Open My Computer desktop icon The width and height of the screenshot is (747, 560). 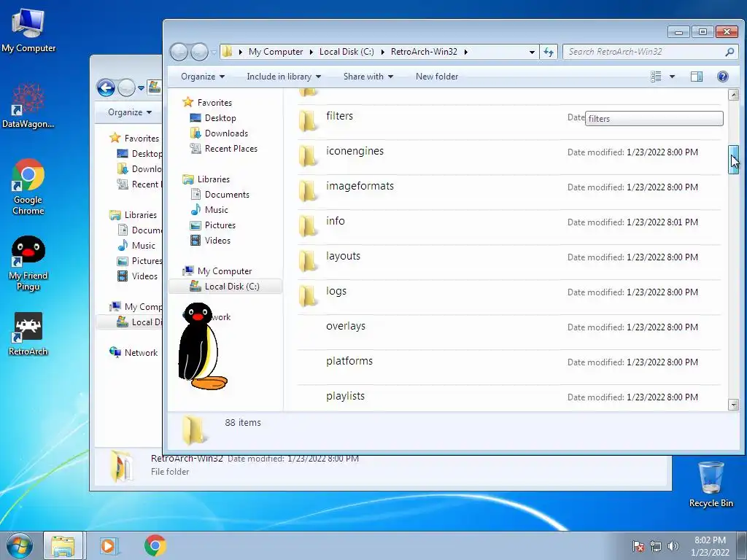point(28,29)
